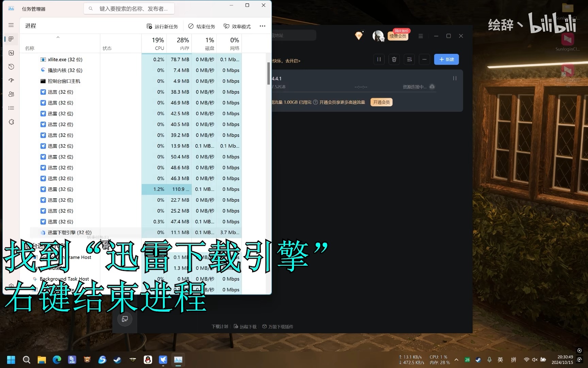Image resolution: width=588 pixels, height=368 pixels.
Task: Click 万能下载插件 link at Xunlei bottom
Action: (x=278, y=326)
